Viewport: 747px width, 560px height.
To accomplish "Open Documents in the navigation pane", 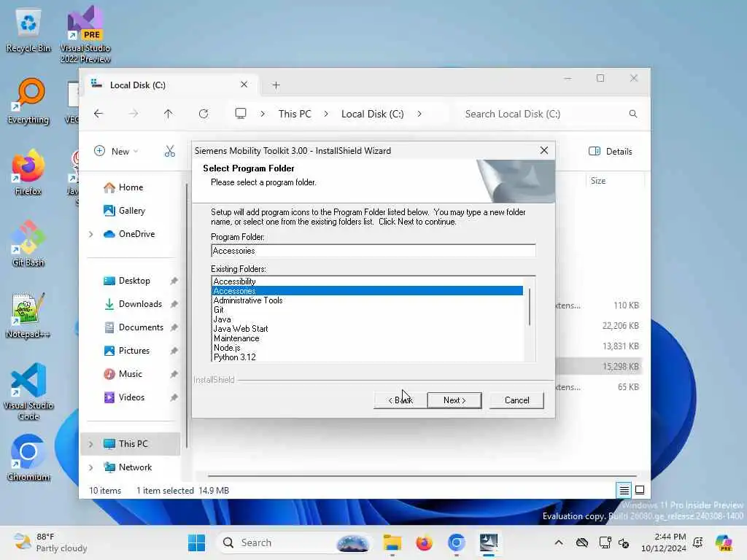I will pyautogui.click(x=133, y=327).
